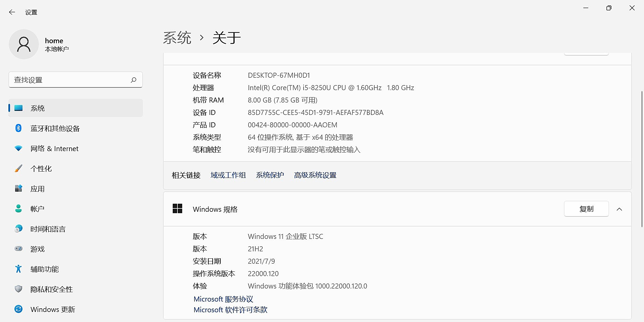Click the Bluetooth icon in sidebar
The width and height of the screenshot is (644, 322).
(x=18, y=128)
